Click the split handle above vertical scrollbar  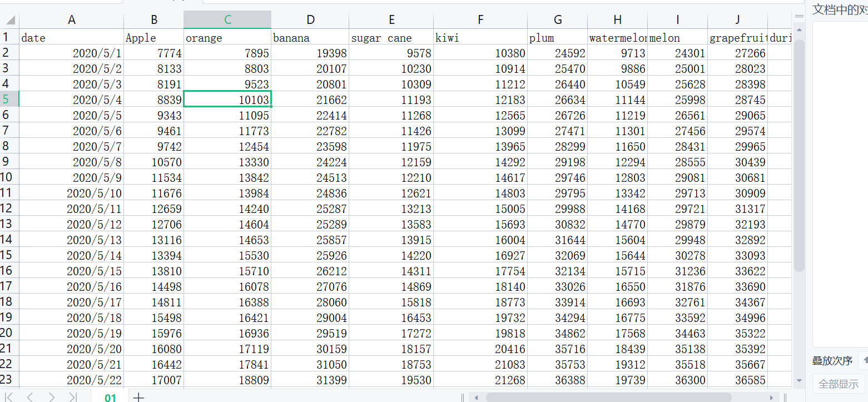click(799, 17)
